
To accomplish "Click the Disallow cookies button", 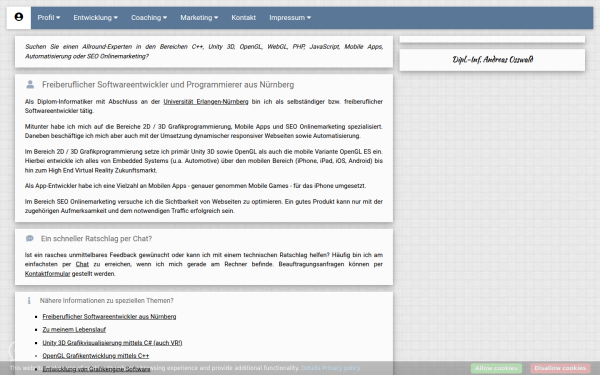I will pyautogui.click(x=560, y=368).
